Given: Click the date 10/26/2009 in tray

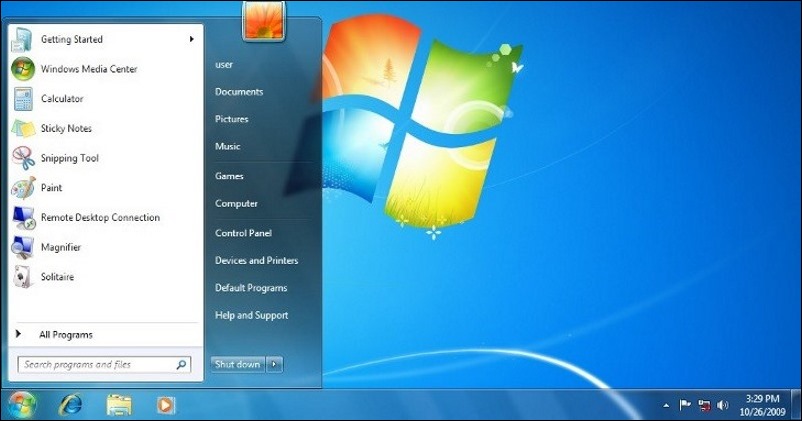Looking at the screenshot, I should 762,411.
